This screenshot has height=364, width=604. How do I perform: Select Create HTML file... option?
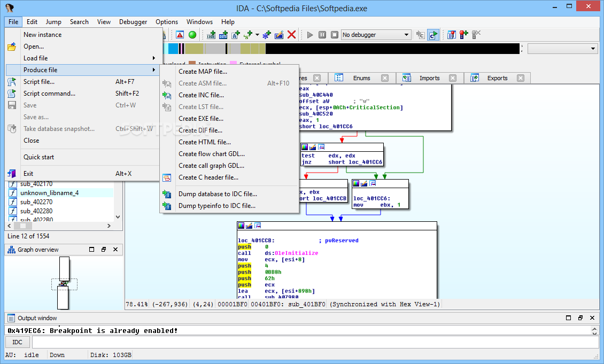(230, 142)
